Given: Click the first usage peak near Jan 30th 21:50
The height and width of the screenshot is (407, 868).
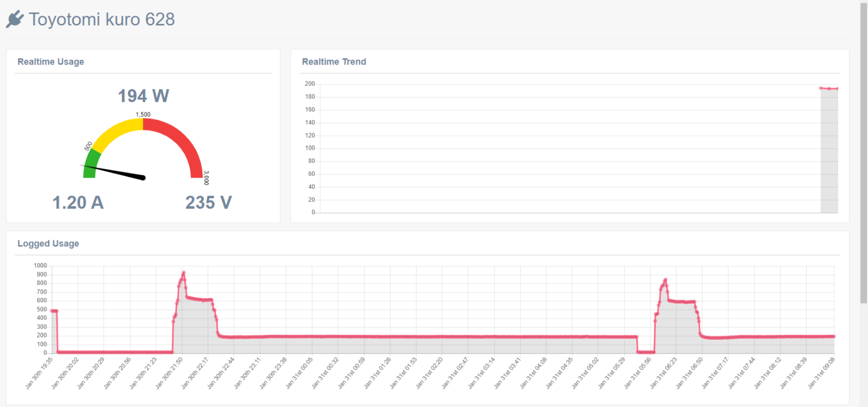Looking at the screenshot, I should click(x=183, y=272).
